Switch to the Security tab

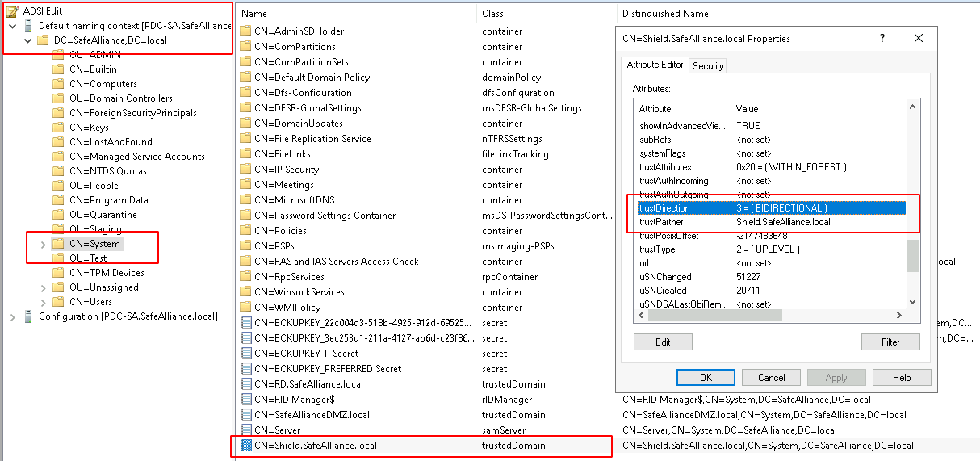click(708, 65)
